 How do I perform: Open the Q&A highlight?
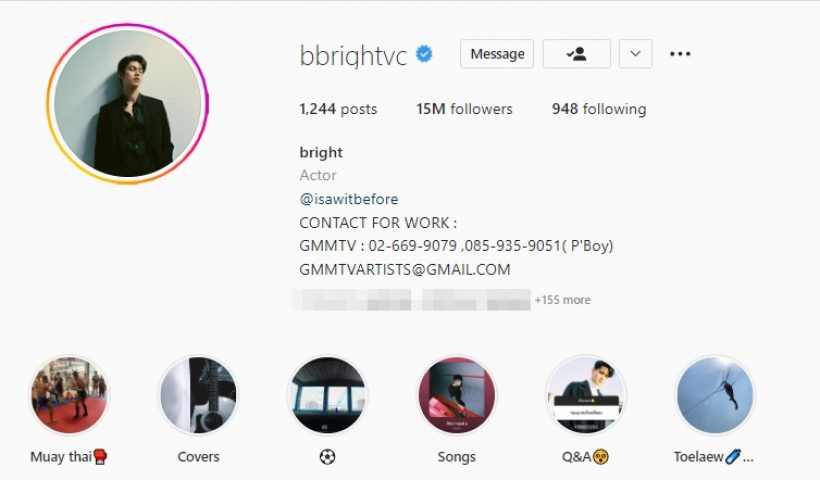[586, 395]
